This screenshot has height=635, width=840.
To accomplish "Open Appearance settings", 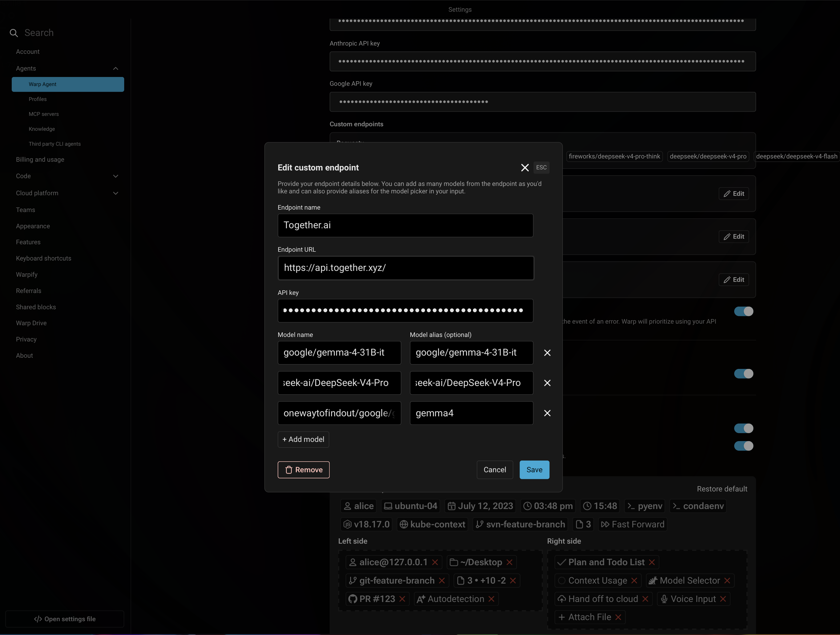I will click(x=33, y=226).
